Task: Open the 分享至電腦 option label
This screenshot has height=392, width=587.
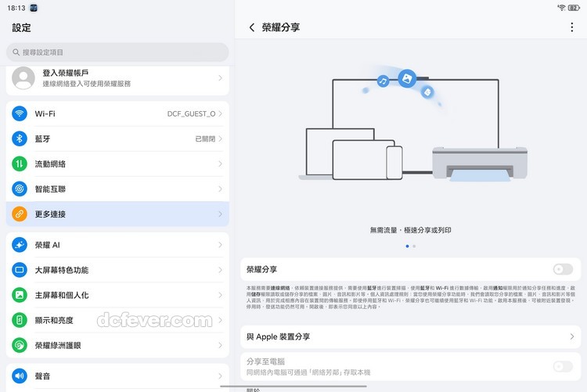Action: [x=265, y=361]
